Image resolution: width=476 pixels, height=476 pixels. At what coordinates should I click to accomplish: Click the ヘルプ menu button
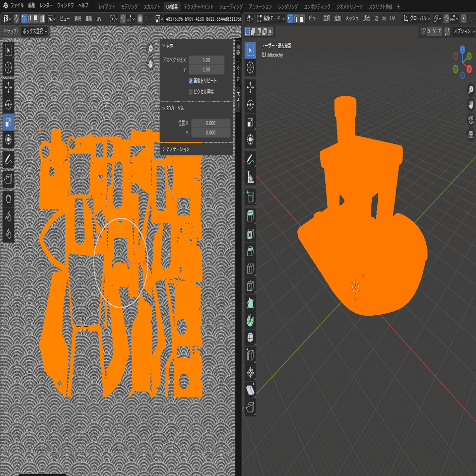tap(83, 5)
